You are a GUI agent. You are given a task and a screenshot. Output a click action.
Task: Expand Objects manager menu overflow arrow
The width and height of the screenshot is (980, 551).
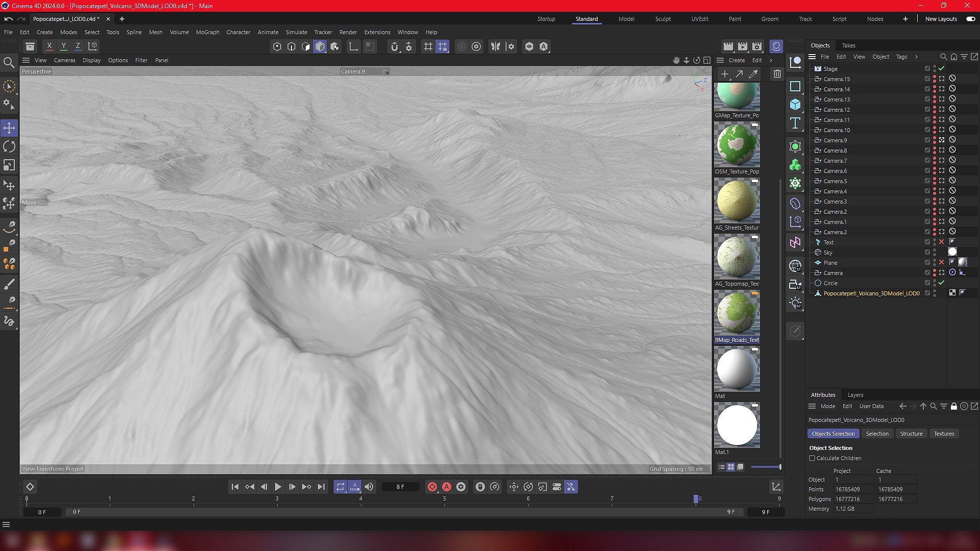click(x=916, y=57)
